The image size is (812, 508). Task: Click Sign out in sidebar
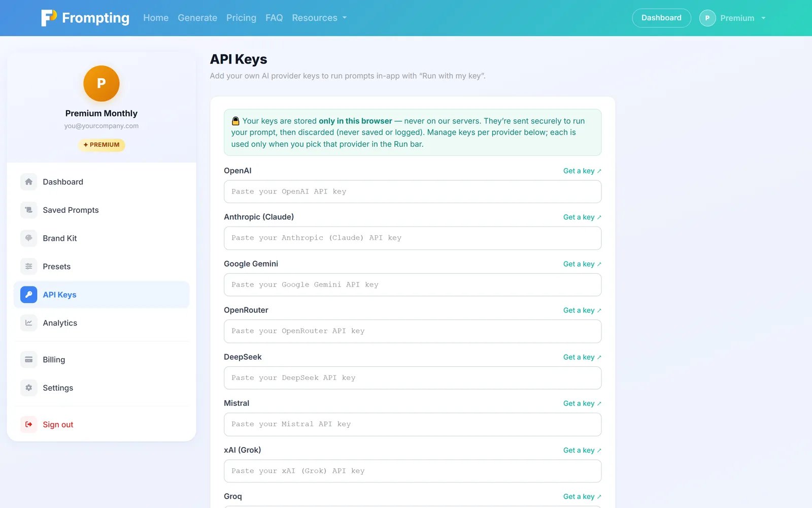[101, 424]
